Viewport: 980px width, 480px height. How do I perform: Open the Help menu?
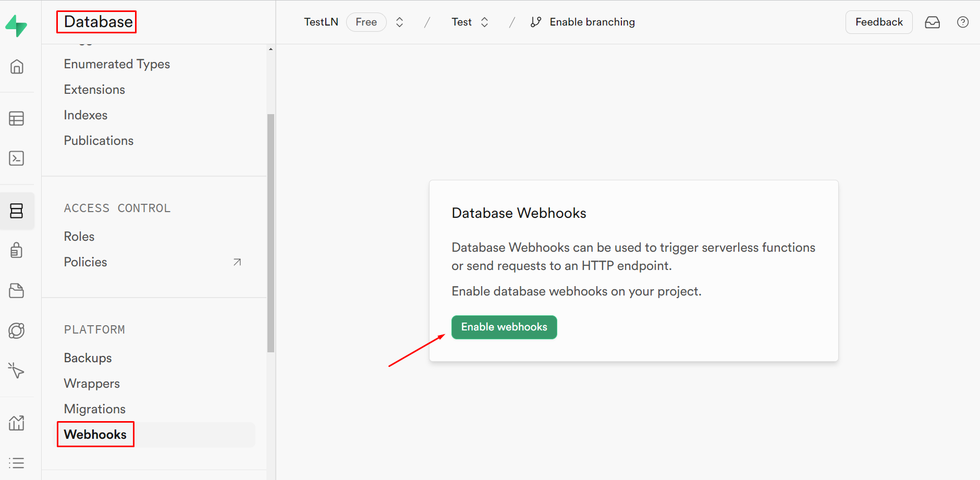(962, 22)
